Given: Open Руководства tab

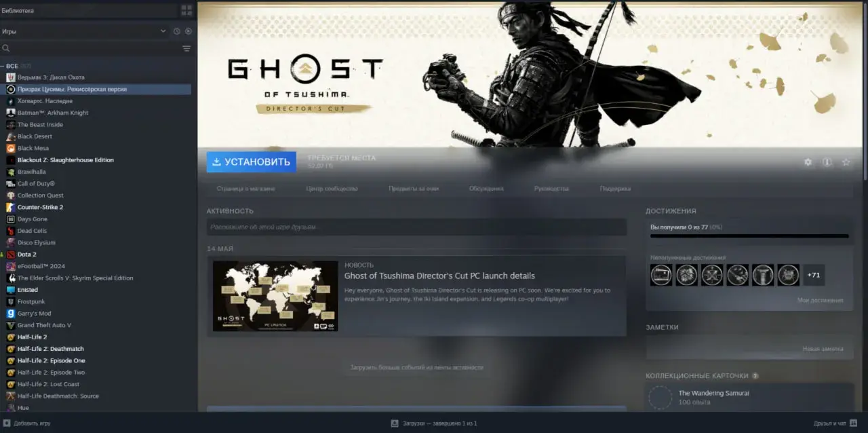Looking at the screenshot, I should 551,189.
